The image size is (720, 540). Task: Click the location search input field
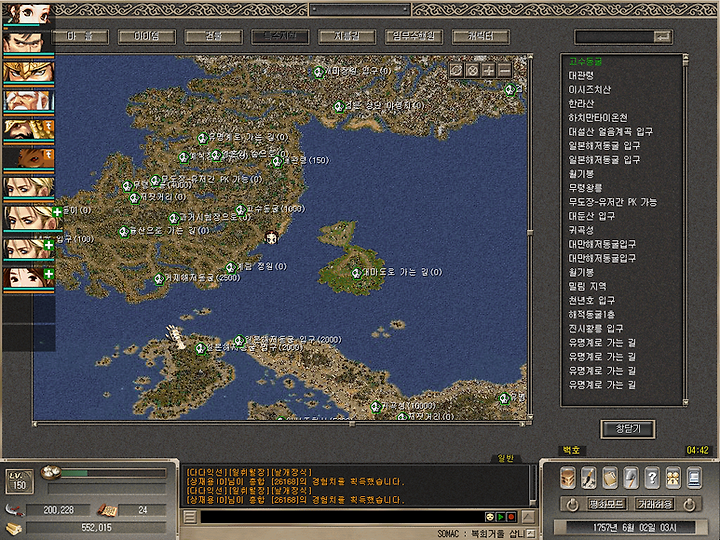(614, 37)
